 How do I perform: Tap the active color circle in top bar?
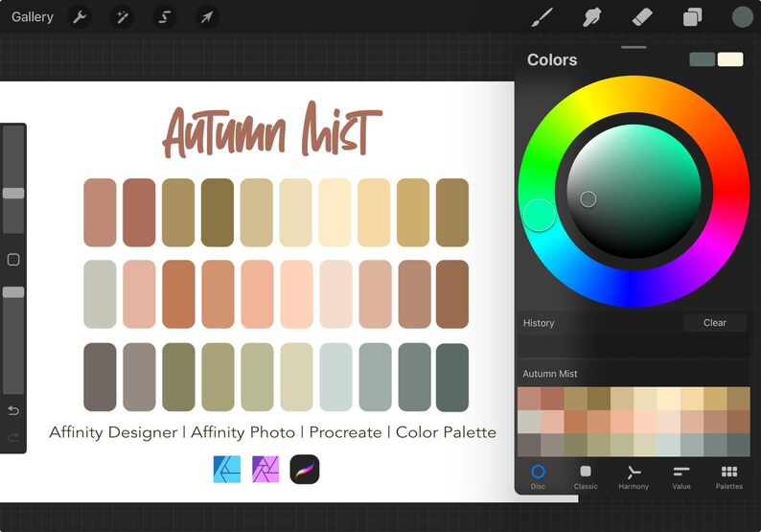tap(742, 17)
